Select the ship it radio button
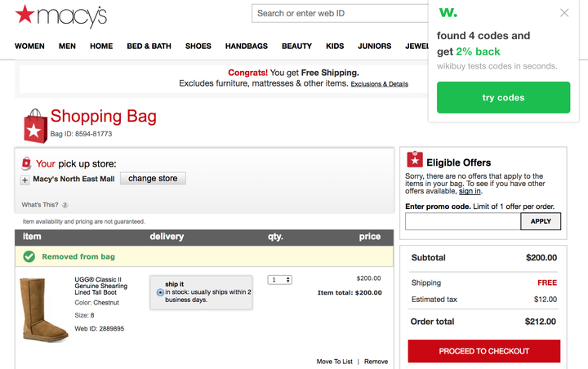Screen dimensions: 588x369 click(160, 292)
